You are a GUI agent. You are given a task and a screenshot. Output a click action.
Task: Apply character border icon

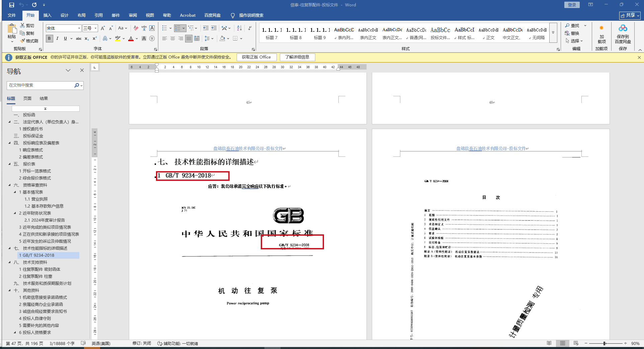point(152,28)
